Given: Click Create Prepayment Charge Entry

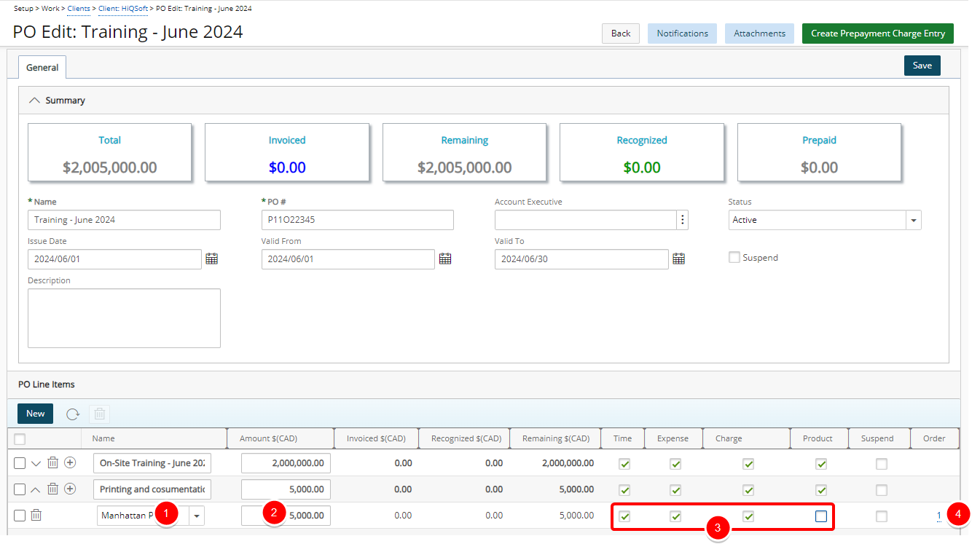Looking at the screenshot, I should click(x=878, y=33).
